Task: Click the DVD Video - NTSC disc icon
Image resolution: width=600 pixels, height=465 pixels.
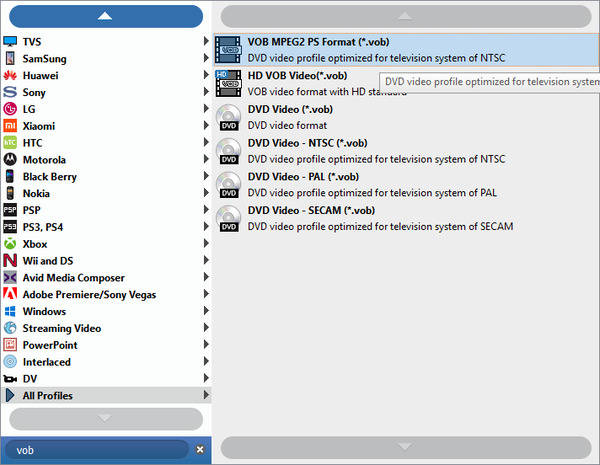Action: click(x=228, y=151)
